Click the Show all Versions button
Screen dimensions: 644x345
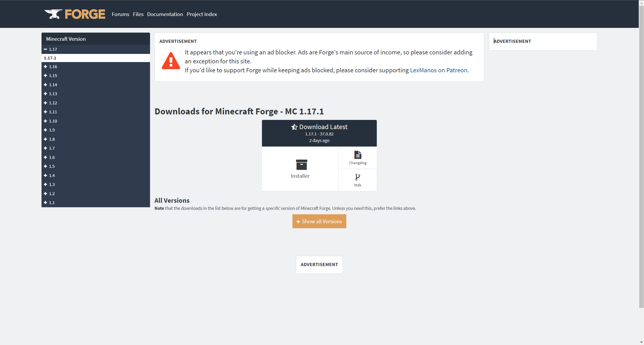click(x=319, y=221)
